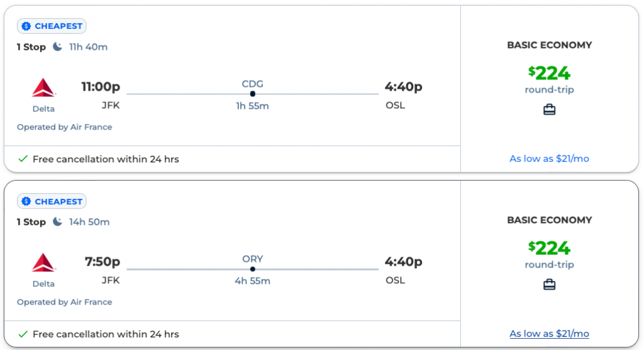Open the second "As low as $21/mo" link
Viewport: 644px width, 350px height.
click(x=549, y=334)
